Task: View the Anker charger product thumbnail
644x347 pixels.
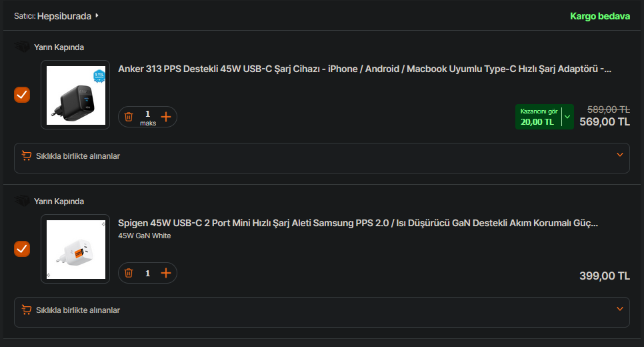Action: 75,95
